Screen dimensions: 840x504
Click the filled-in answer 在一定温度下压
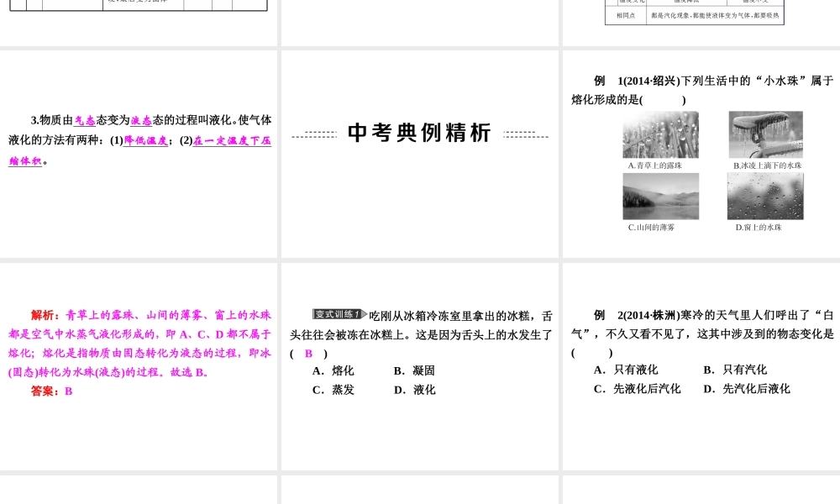click(x=232, y=141)
